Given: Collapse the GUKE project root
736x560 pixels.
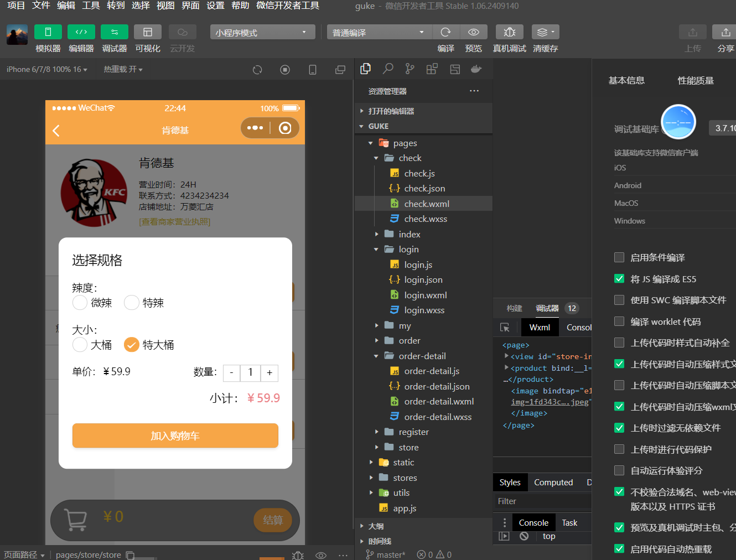Looking at the screenshot, I should 423,126.
